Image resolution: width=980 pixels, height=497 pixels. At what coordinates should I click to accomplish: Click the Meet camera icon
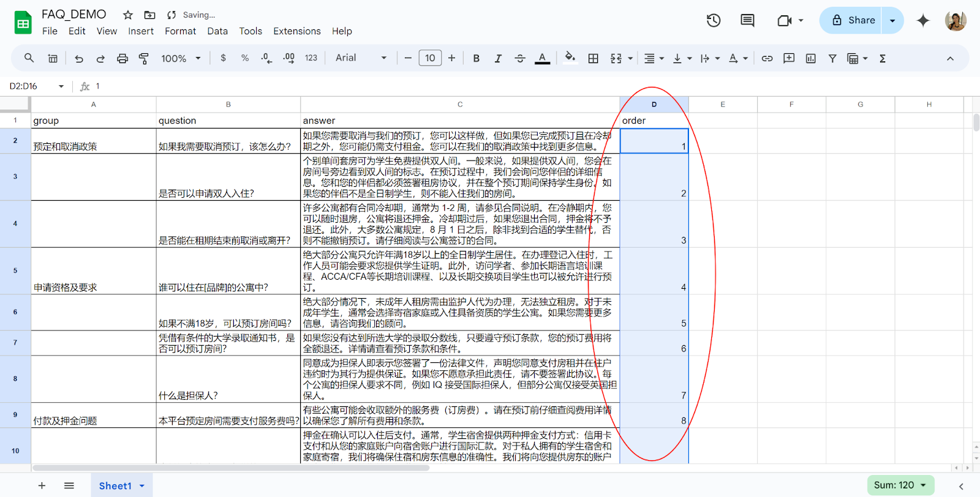[784, 20]
